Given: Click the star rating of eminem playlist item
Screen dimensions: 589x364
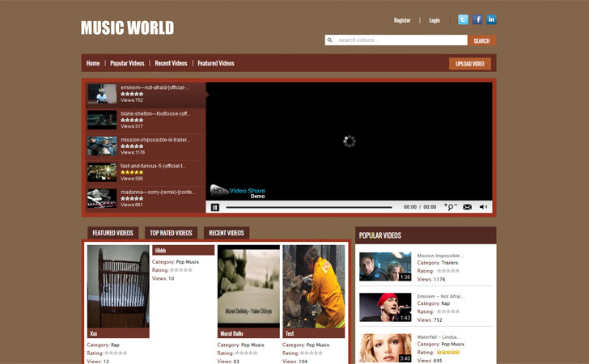Looking at the screenshot, I should [132, 94].
